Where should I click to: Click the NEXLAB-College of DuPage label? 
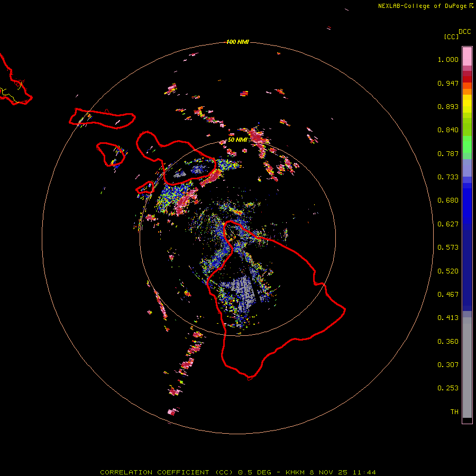coord(422,6)
